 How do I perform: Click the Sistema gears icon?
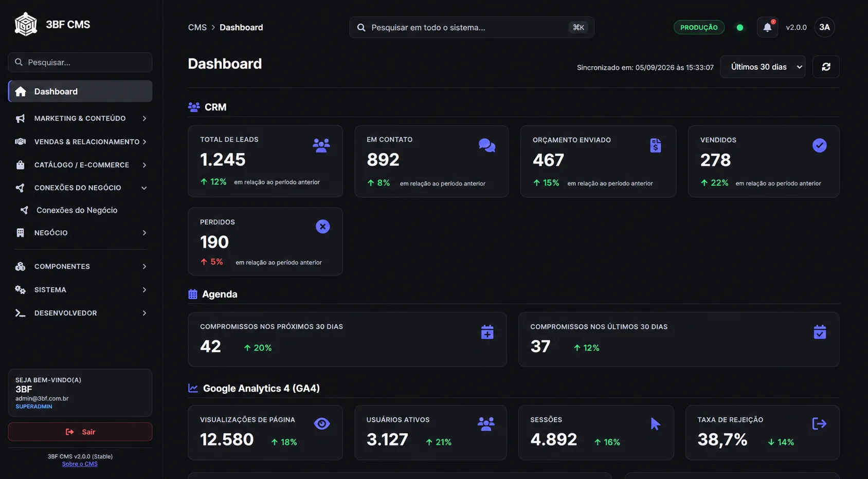pyautogui.click(x=20, y=290)
